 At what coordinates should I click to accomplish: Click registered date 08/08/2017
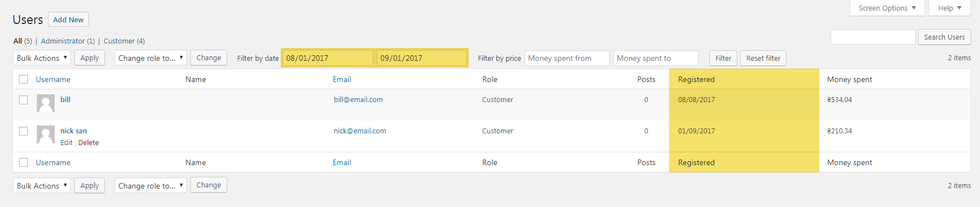696,100
